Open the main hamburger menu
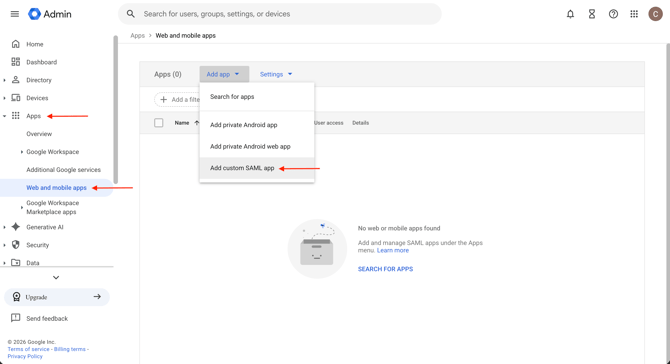670x364 pixels. pyautogui.click(x=15, y=14)
